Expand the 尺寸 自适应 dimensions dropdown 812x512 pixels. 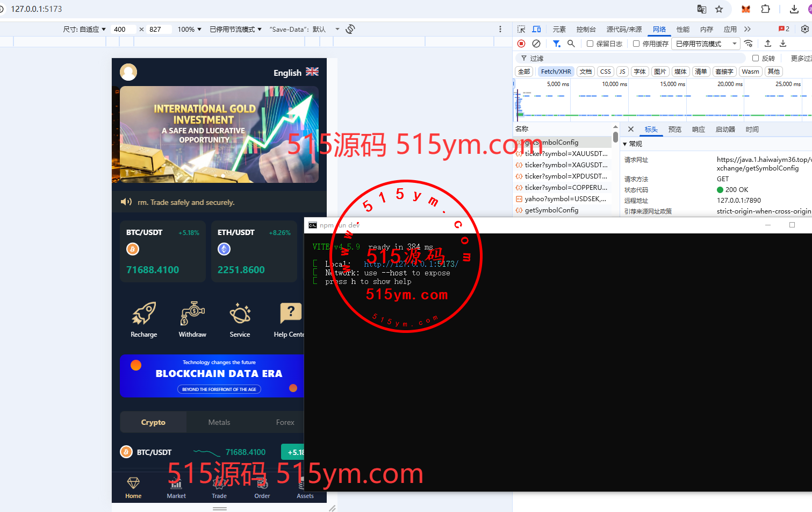(84, 29)
